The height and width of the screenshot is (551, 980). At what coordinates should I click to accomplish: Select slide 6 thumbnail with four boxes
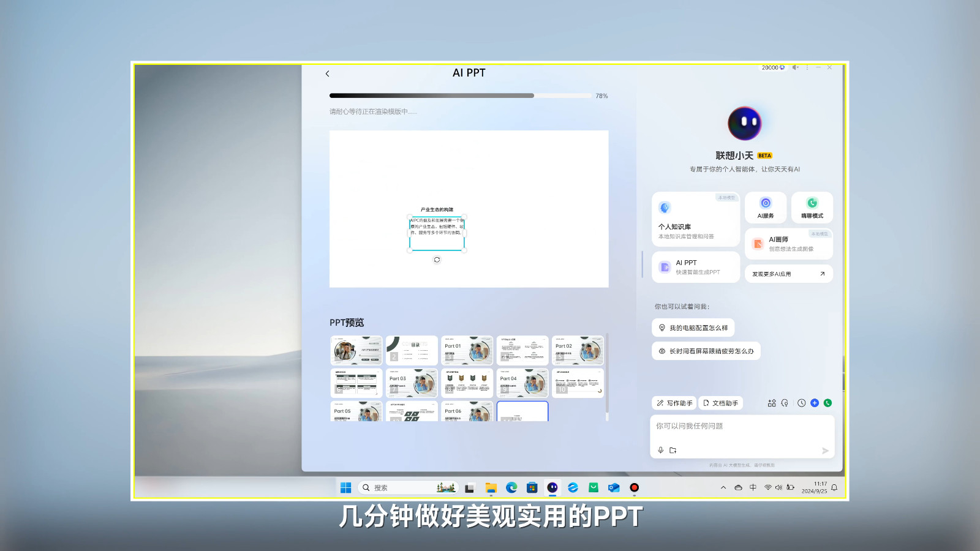click(356, 383)
